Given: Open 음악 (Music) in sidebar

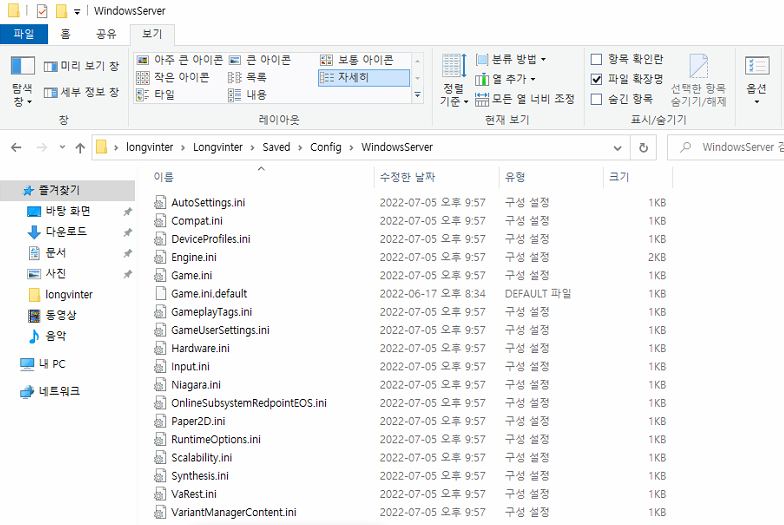Looking at the screenshot, I should 56,336.
